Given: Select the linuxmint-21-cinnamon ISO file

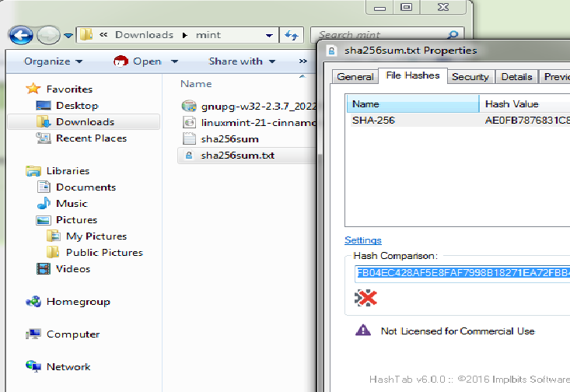Looking at the screenshot, I should click(259, 123).
